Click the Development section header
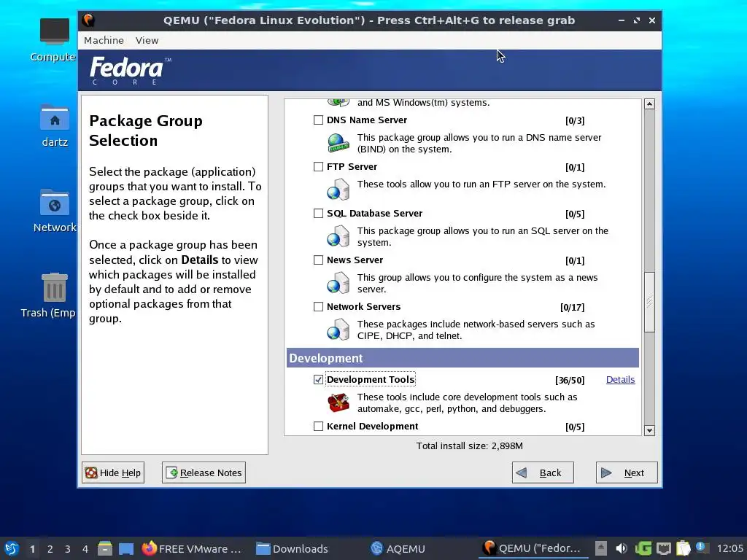The width and height of the screenshot is (747, 560). (462, 357)
